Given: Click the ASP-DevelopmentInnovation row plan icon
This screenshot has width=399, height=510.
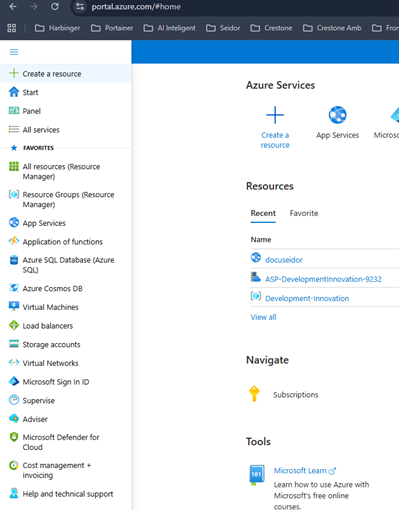Looking at the screenshot, I should pos(256,277).
